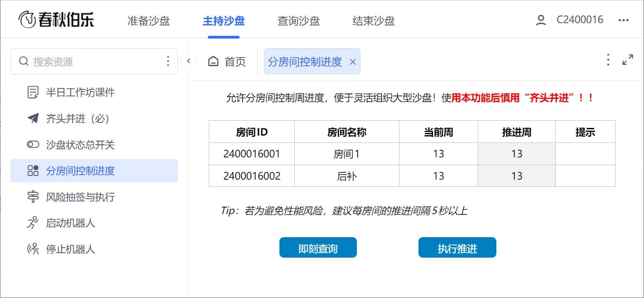Click the C2400016 account name
644x298 pixels.
tap(580, 20)
